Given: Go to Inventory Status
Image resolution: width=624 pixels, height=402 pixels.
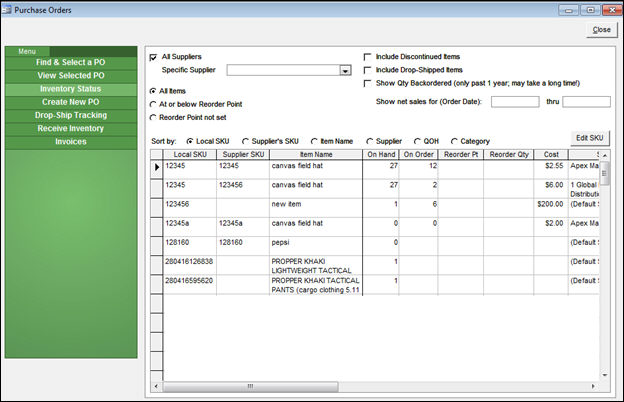Looking at the screenshot, I should click(71, 89).
